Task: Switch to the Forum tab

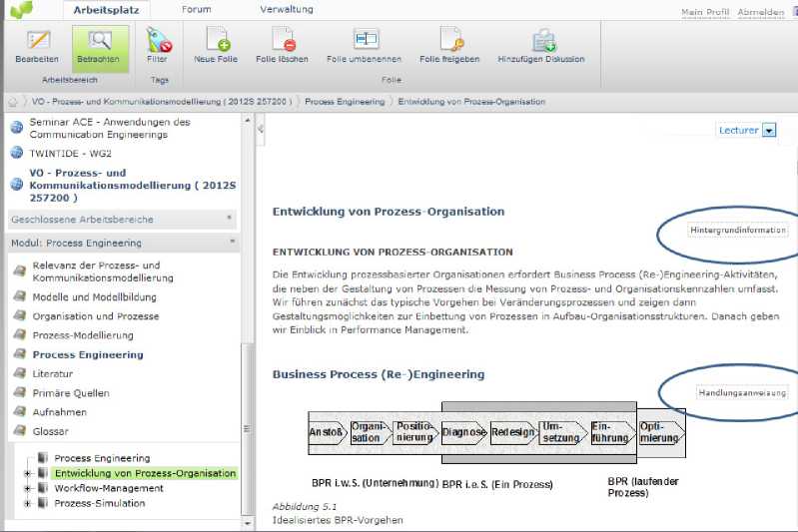Action: (x=196, y=9)
